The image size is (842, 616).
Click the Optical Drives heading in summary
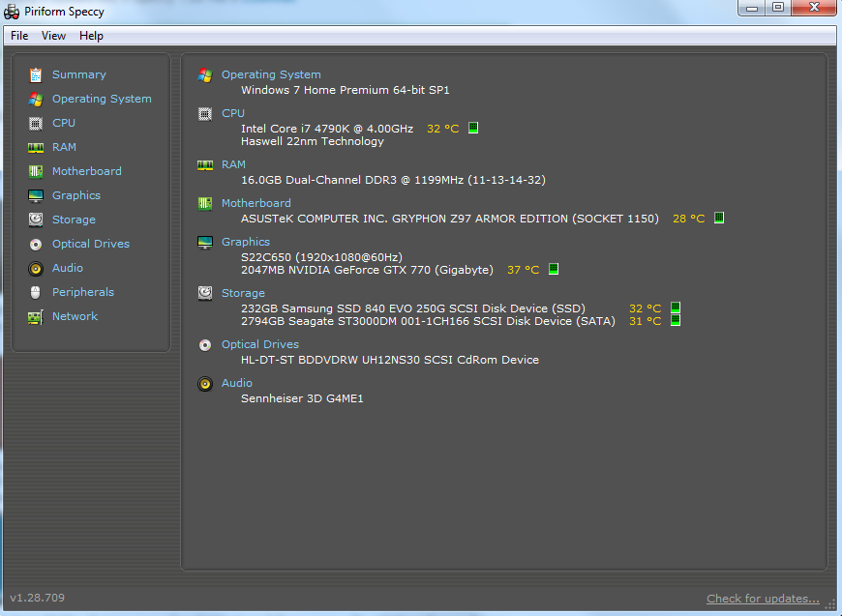(x=260, y=344)
